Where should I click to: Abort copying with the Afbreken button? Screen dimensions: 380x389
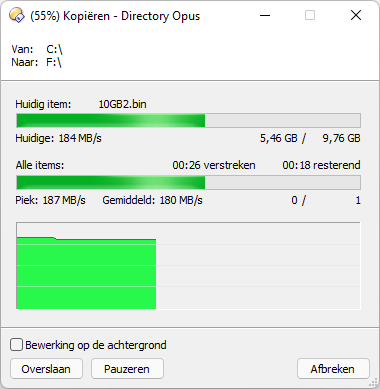point(333,369)
